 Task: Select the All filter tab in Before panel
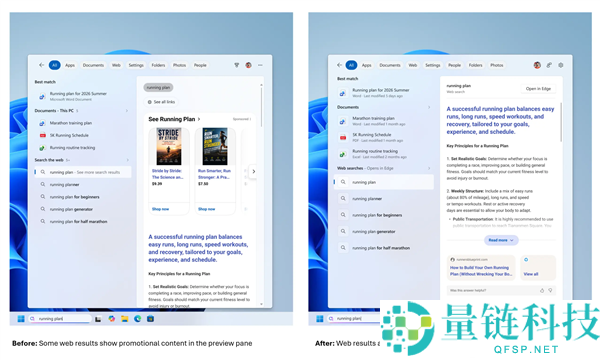pos(54,65)
